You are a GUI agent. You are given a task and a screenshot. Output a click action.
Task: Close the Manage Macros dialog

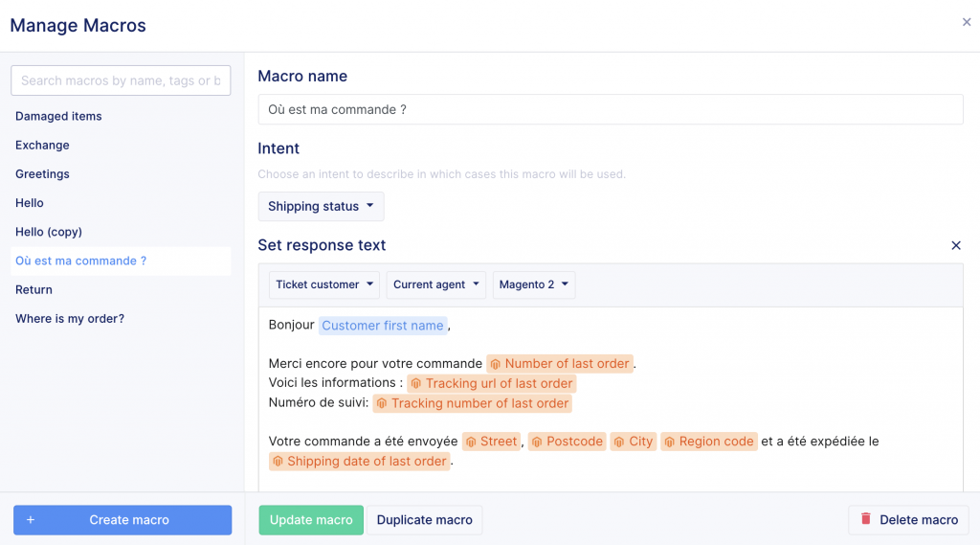(967, 22)
